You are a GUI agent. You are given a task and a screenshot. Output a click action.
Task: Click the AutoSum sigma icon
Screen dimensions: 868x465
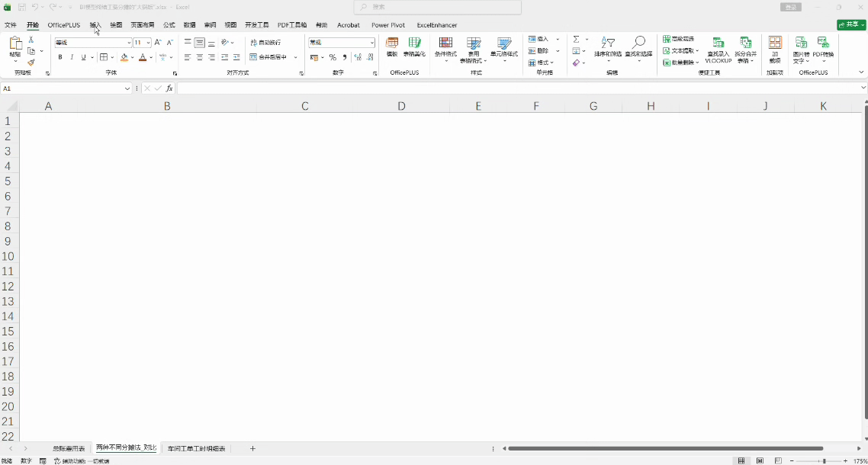[x=577, y=39]
